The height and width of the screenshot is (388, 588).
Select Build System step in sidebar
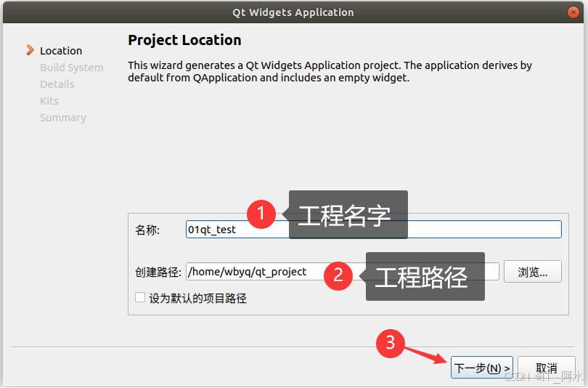71,68
